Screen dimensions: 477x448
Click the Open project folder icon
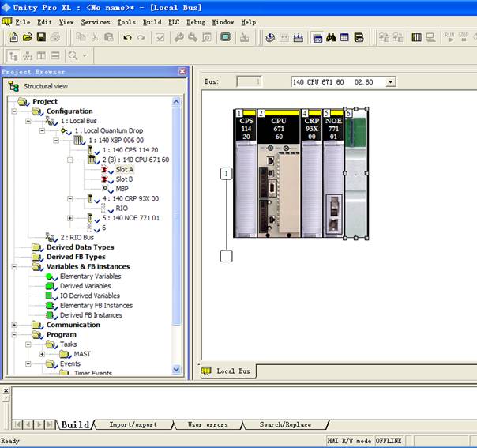28,37
